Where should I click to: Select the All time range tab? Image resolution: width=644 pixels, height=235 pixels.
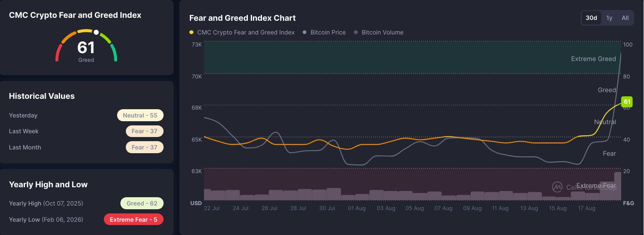tap(625, 18)
